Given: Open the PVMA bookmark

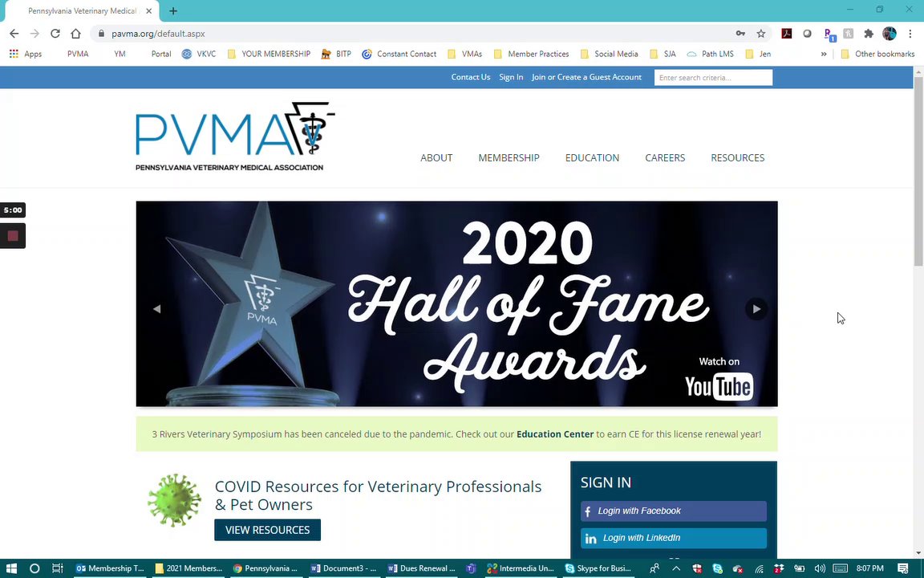Looking at the screenshot, I should 78,54.
